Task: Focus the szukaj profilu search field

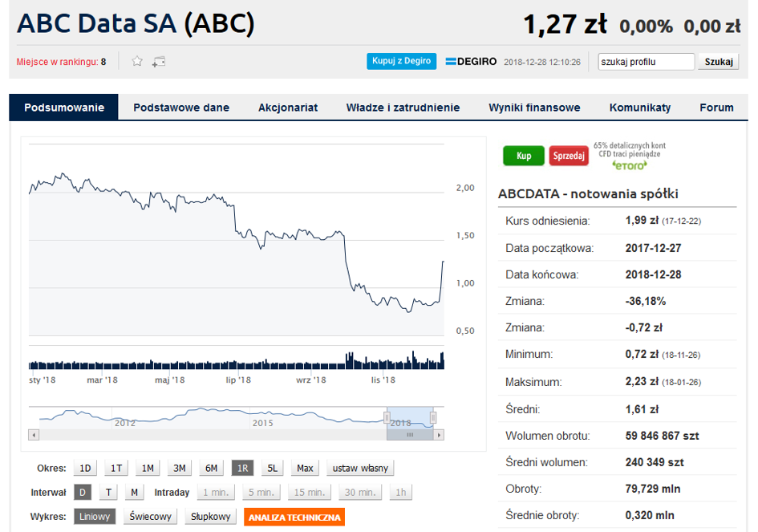Action: [646, 62]
